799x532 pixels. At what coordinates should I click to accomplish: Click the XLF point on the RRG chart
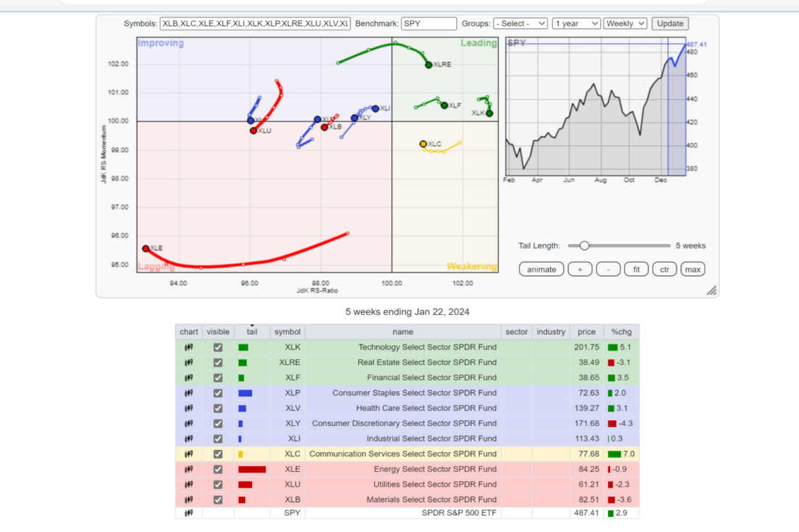click(x=445, y=105)
